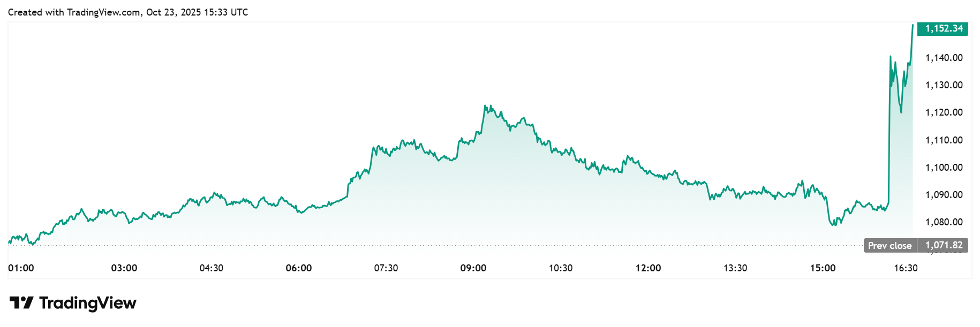Select the 06:00 time axis label

[x=299, y=268]
